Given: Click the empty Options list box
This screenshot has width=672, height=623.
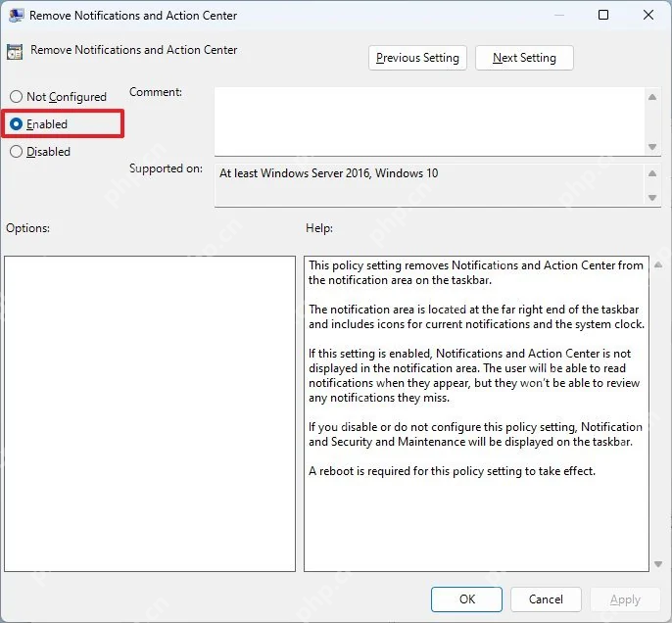Looking at the screenshot, I should tap(150, 414).
